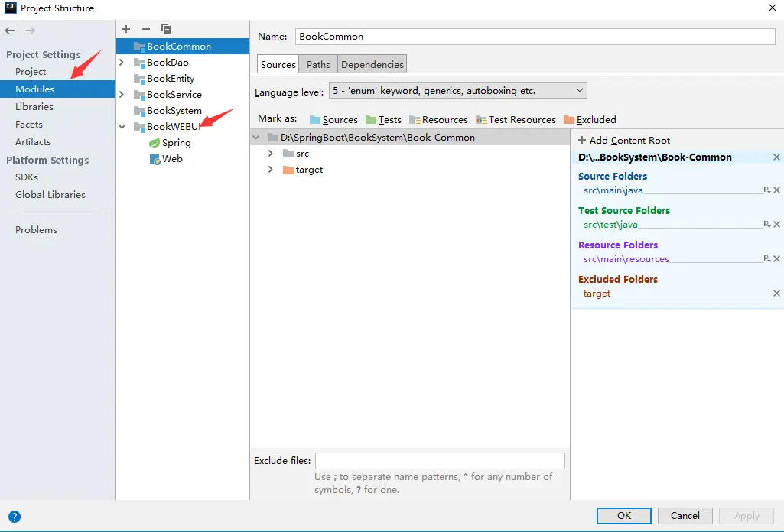Expand the BookDao module node
This screenshot has height=532, width=784.
click(x=122, y=63)
